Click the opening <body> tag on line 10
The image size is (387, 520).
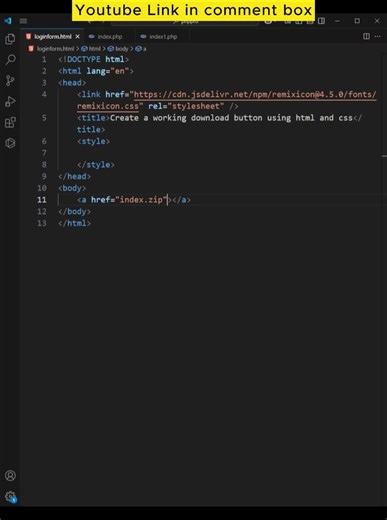[72, 188]
